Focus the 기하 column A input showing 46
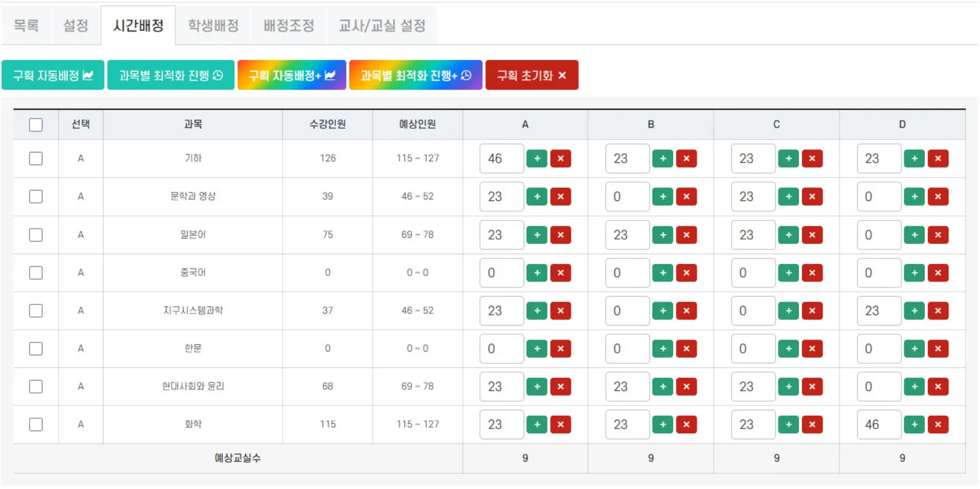980x489 pixels. point(502,159)
